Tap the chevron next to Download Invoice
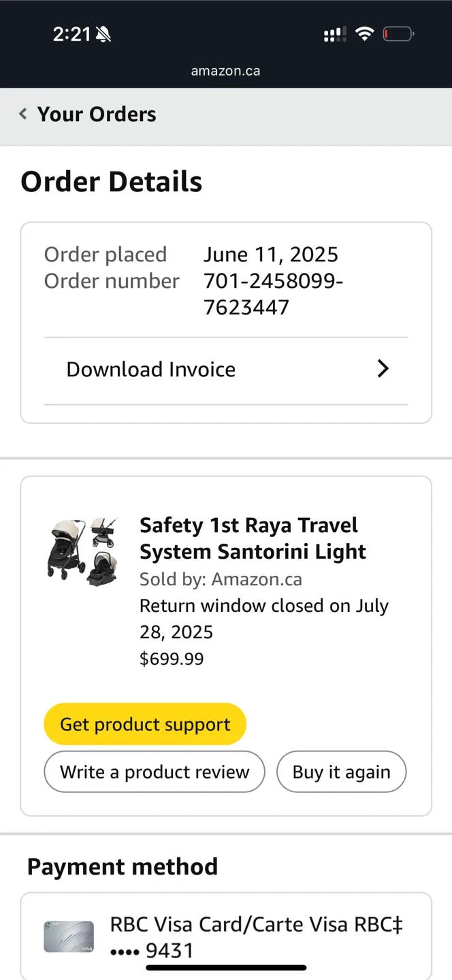The image size is (452, 980). 383,368
